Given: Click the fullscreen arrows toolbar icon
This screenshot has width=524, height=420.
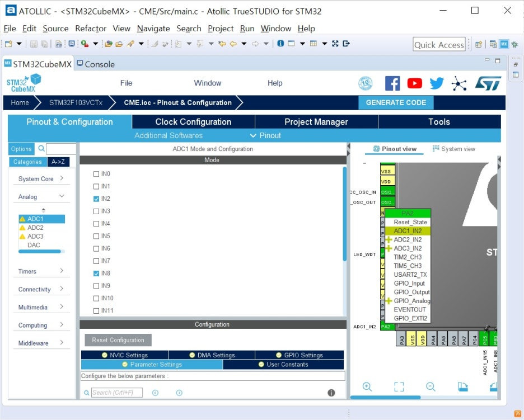Looking at the screenshot, I should (335, 44).
